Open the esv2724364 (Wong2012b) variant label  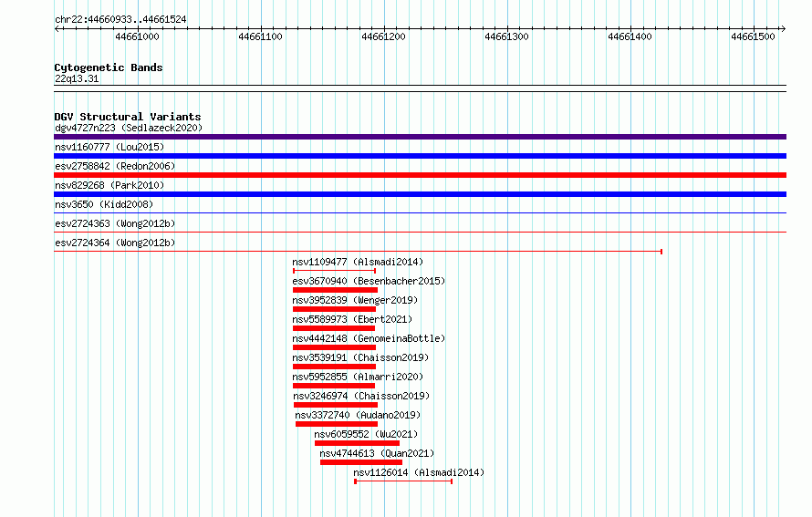click(x=115, y=243)
